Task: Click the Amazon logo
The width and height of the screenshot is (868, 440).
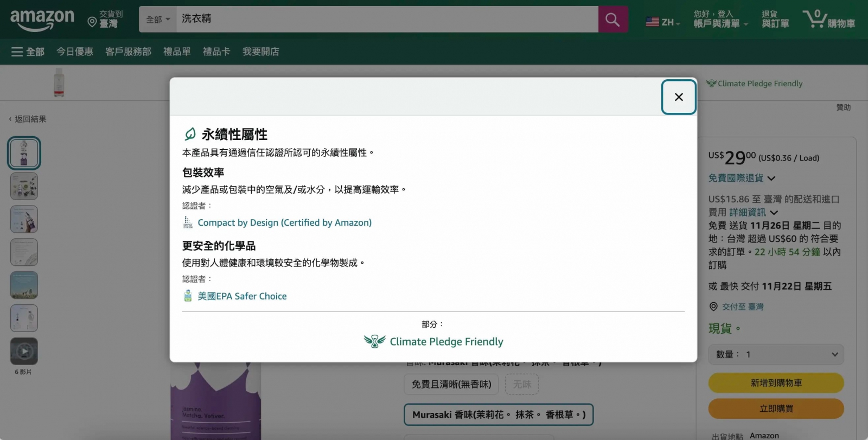Action: click(42, 19)
